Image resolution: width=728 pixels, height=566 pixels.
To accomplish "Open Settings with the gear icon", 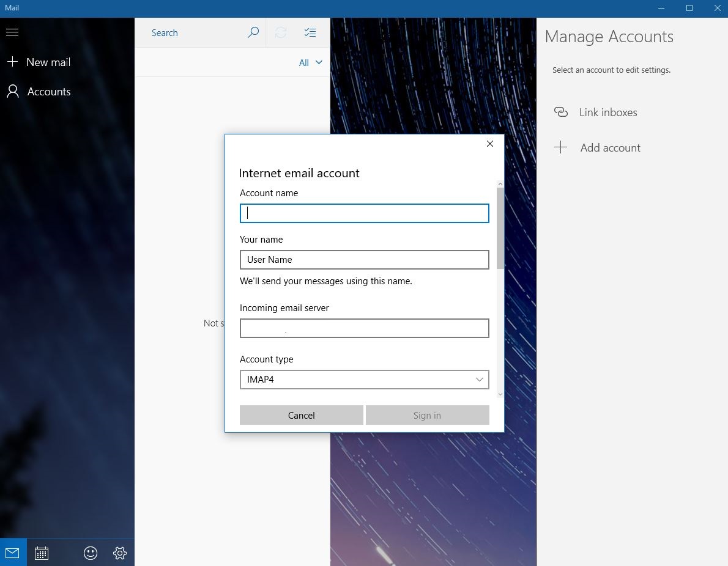I will [120, 553].
